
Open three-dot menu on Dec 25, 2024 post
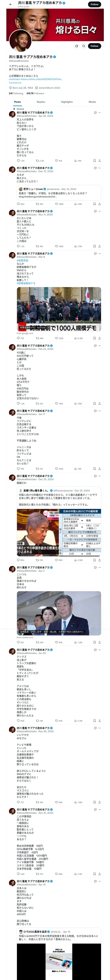(100, 476)
